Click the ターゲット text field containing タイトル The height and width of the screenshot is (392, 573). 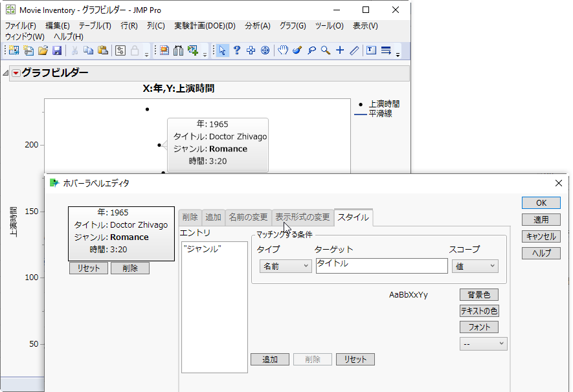click(x=381, y=266)
